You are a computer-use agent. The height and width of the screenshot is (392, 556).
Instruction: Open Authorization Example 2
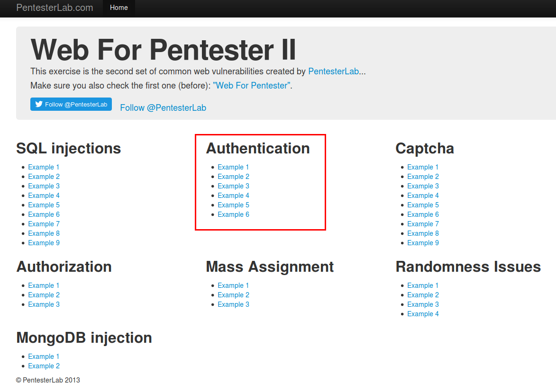tap(44, 294)
